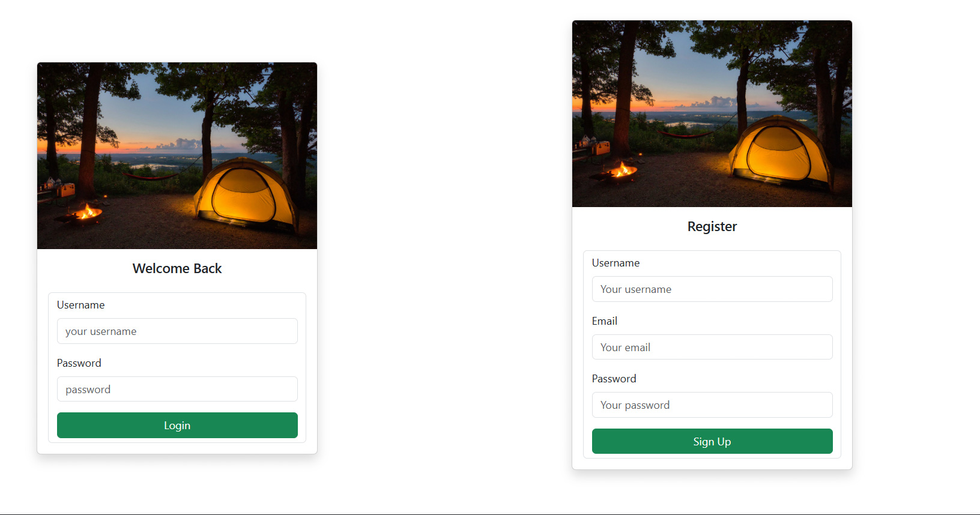980x515 pixels.
Task: Click the "Your email" input field
Action: 712,347
